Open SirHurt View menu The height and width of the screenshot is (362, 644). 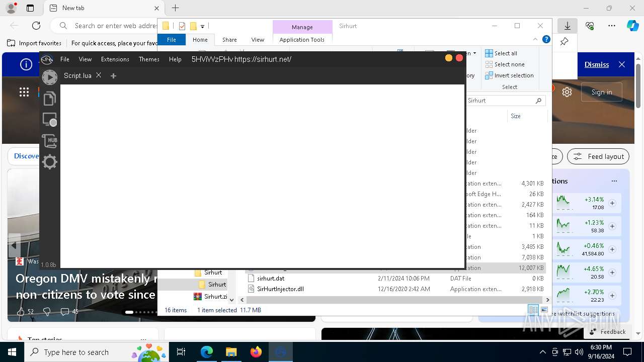(85, 59)
